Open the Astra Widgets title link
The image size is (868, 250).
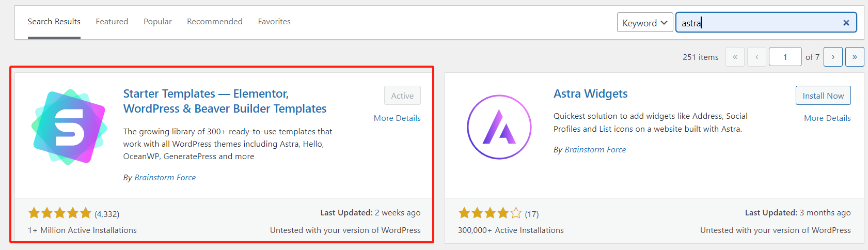[x=591, y=94]
